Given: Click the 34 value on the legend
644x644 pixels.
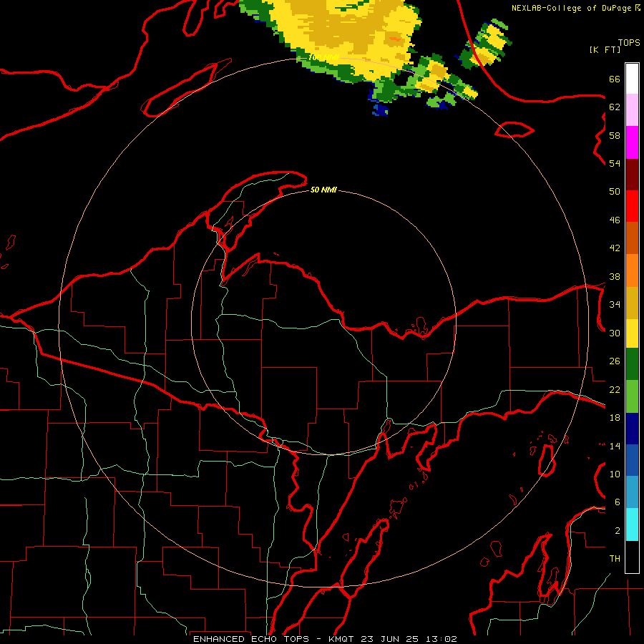Looking at the screenshot, I should (x=615, y=305).
